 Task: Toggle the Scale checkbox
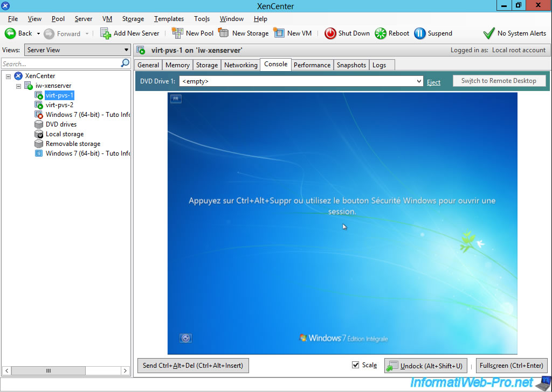[x=355, y=365]
